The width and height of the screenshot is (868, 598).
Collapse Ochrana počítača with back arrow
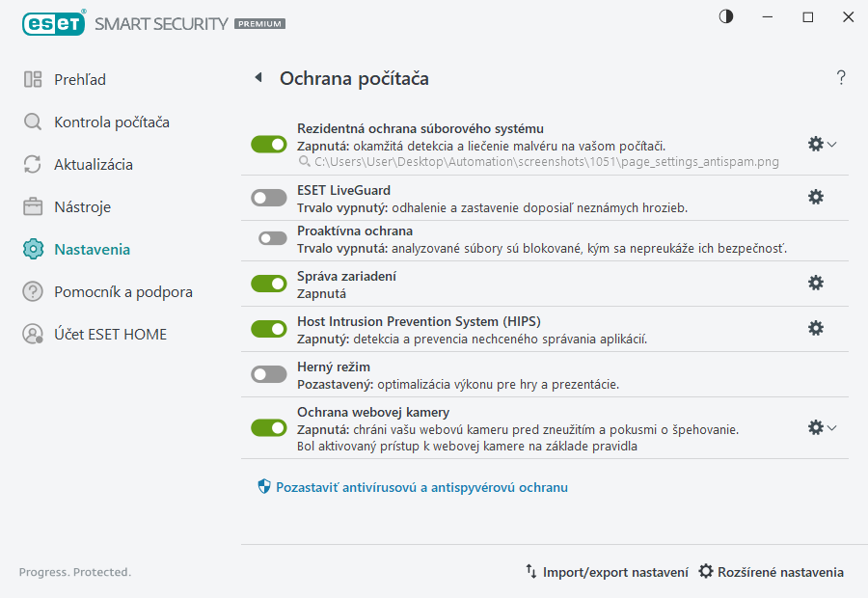(258, 77)
